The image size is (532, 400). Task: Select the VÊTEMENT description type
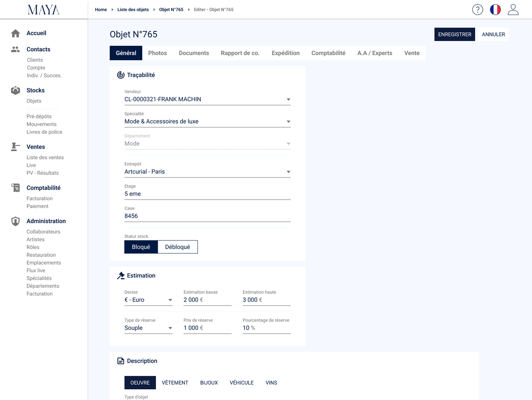175,382
